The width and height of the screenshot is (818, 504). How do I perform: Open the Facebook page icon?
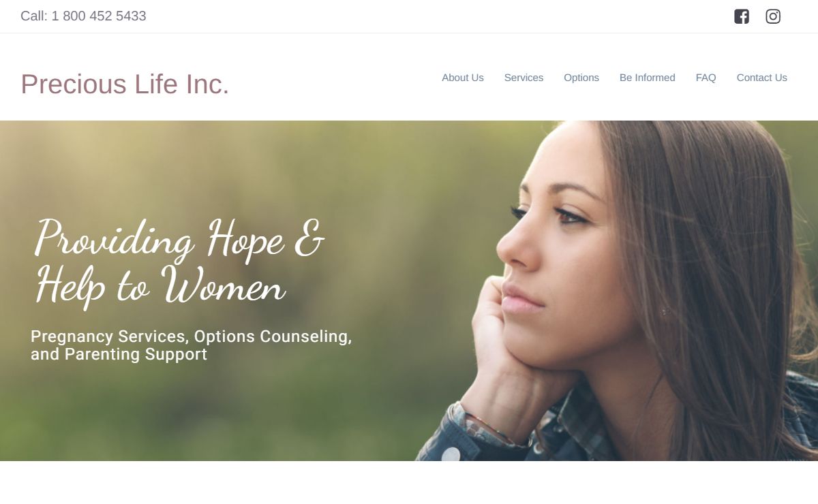(742, 16)
